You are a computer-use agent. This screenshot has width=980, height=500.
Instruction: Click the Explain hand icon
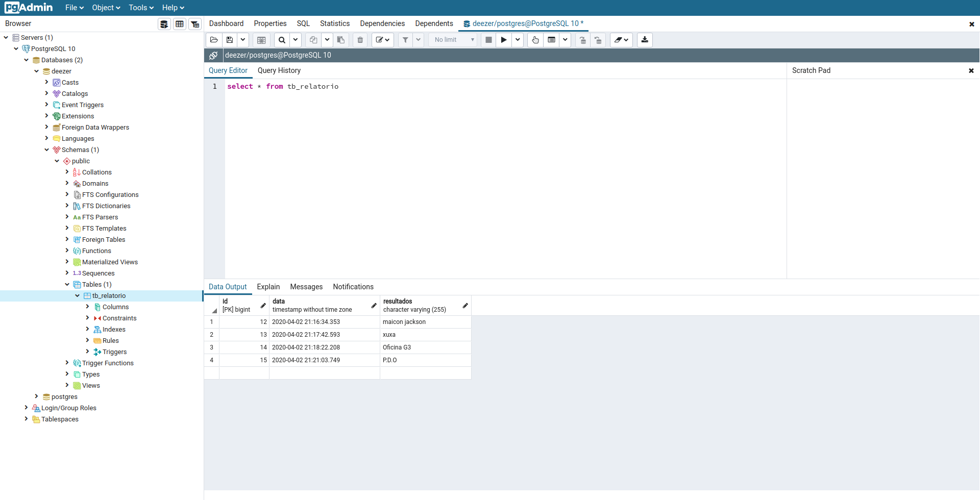[535, 40]
